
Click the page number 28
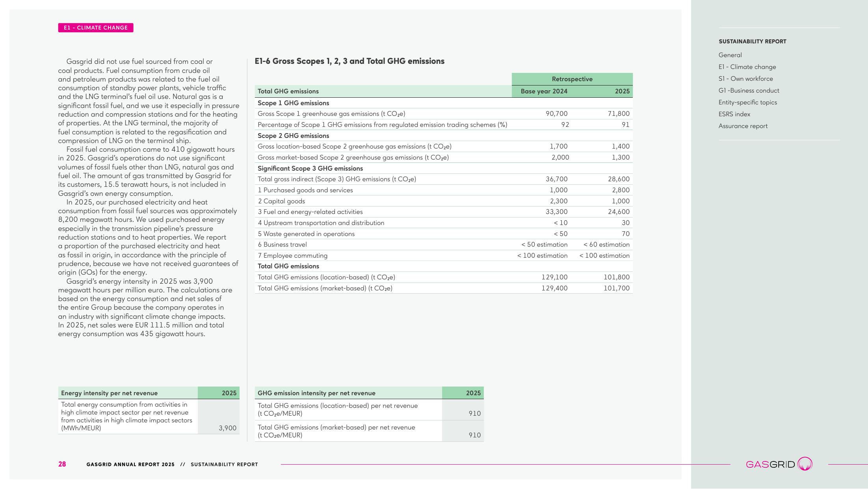click(x=62, y=464)
